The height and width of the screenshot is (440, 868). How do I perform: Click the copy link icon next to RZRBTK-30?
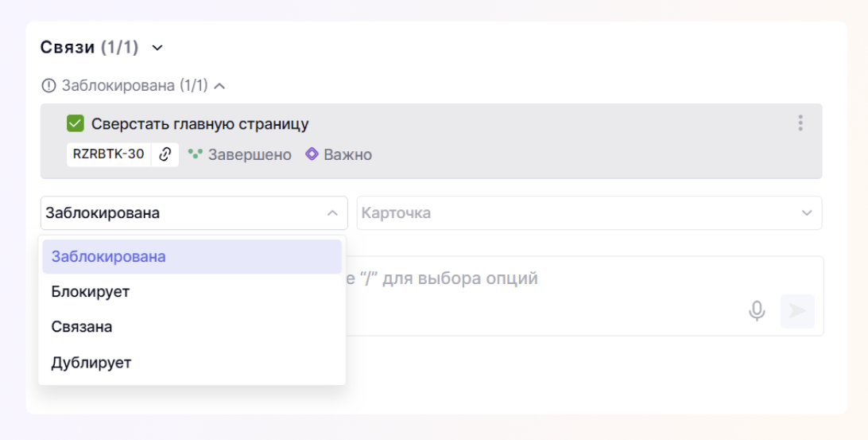coord(165,154)
